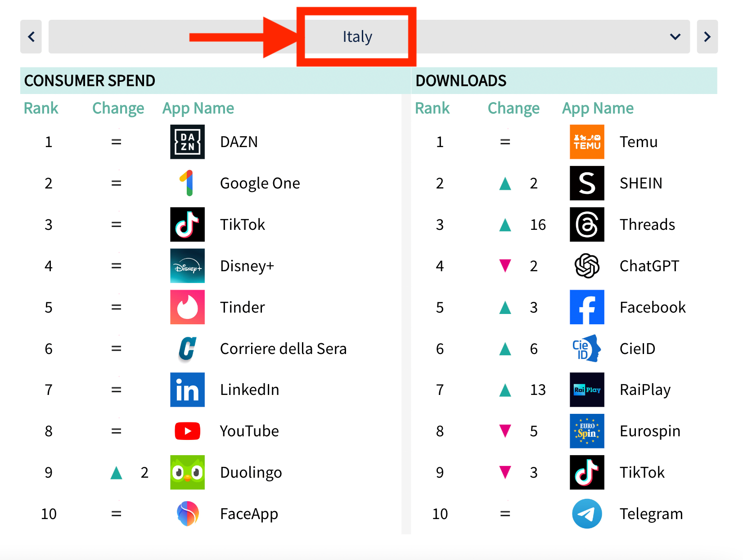Click the Telegram paper plane icon
Viewport: 743px width, 560px height.
[587, 514]
